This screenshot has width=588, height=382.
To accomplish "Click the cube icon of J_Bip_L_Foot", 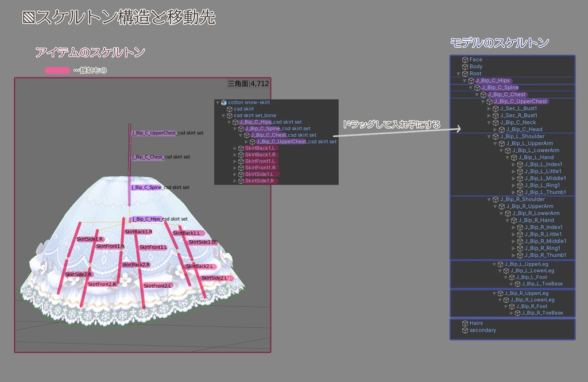I will pos(512,277).
